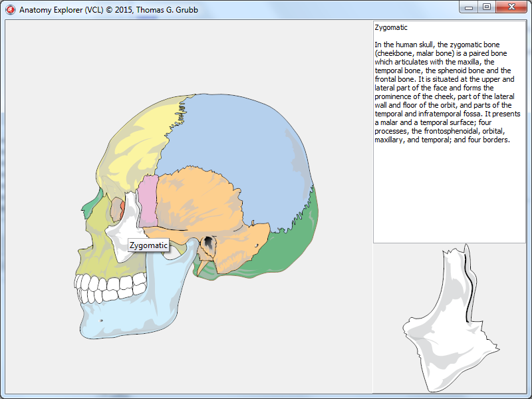Minimize the Anatomy Explorer window
The width and height of the screenshot is (532, 399).
(469, 7)
